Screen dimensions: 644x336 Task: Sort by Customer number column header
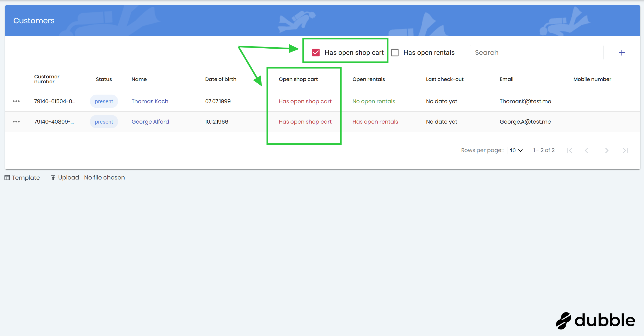tap(47, 79)
